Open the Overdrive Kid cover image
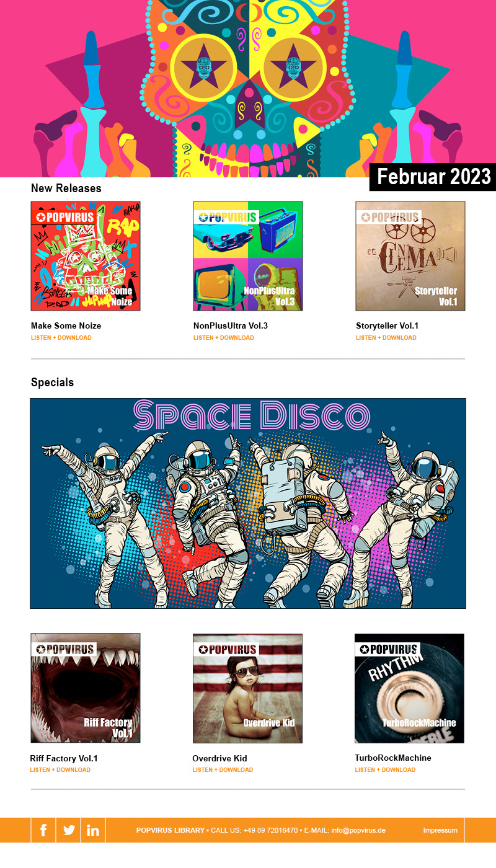The width and height of the screenshot is (496, 868). point(248,688)
